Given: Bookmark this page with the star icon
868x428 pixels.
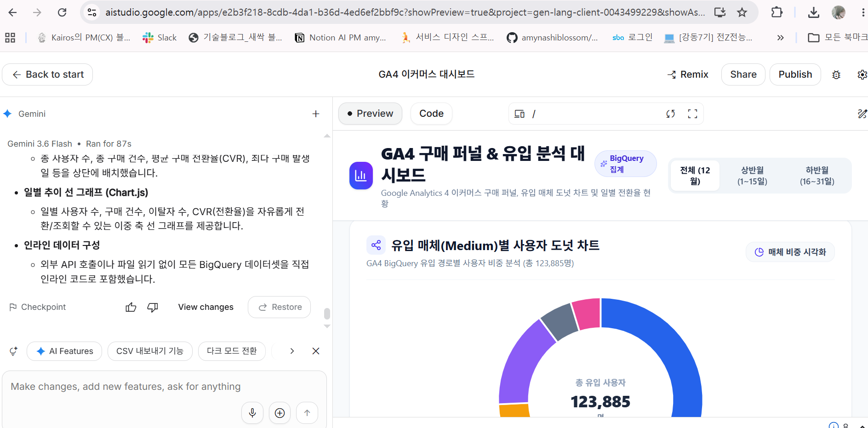Looking at the screenshot, I should [742, 12].
